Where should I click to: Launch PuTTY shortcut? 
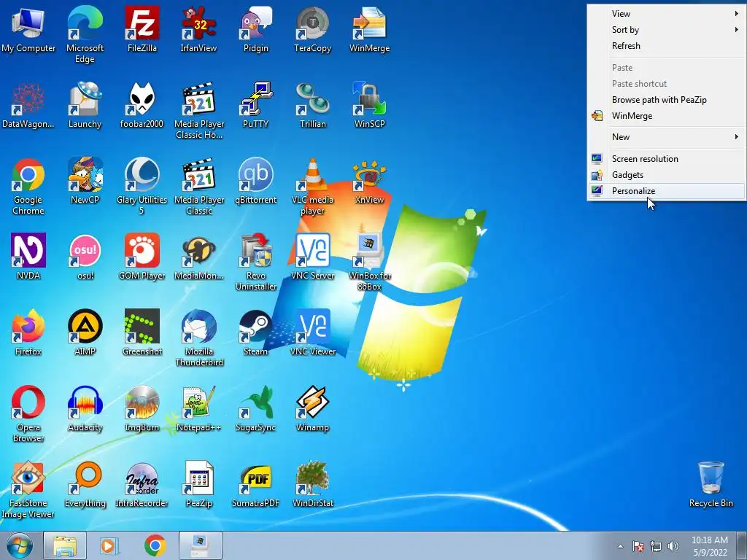pos(256,105)
